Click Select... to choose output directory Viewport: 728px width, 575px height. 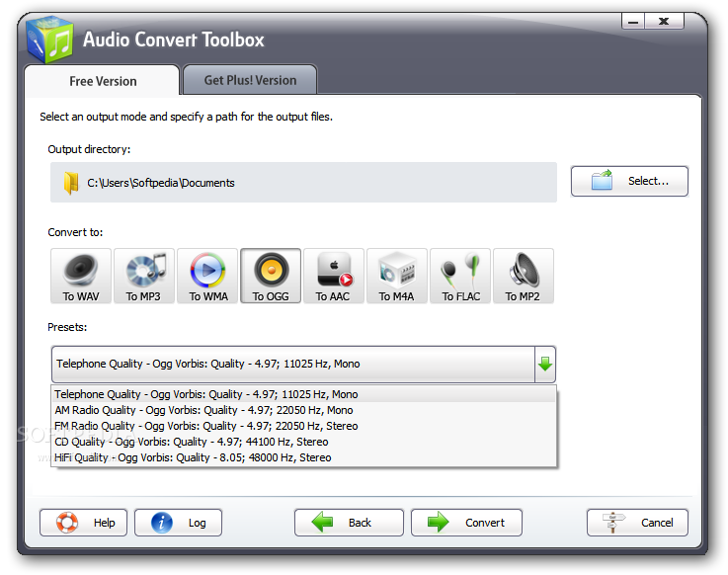[x=629, y=181]
